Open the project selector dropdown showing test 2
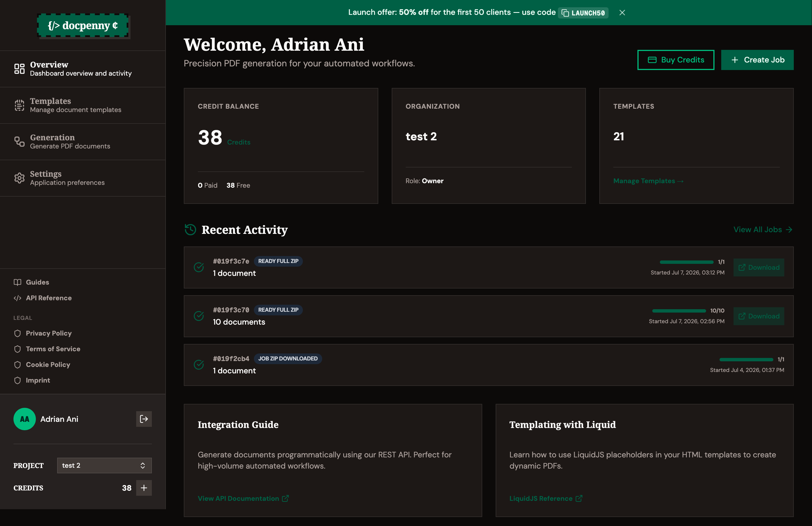This screenshot has height=526, width=812. coord(105,465)
